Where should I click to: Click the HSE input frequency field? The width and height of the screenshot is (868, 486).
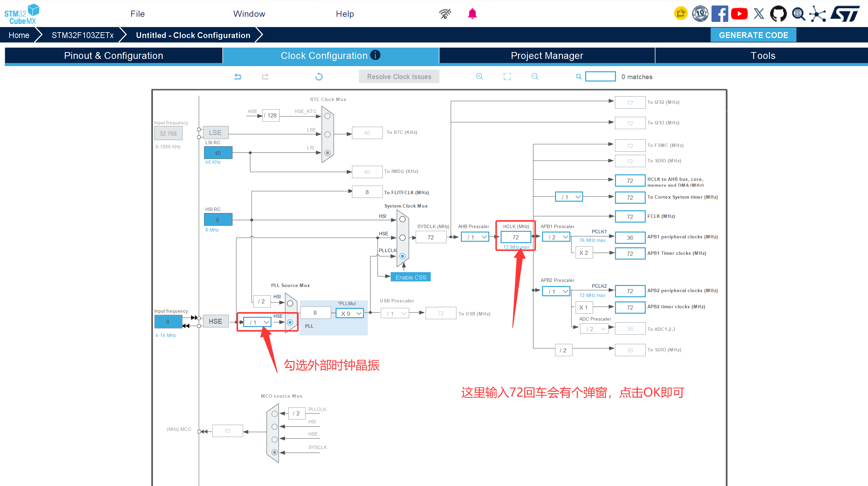pos(168,322)
